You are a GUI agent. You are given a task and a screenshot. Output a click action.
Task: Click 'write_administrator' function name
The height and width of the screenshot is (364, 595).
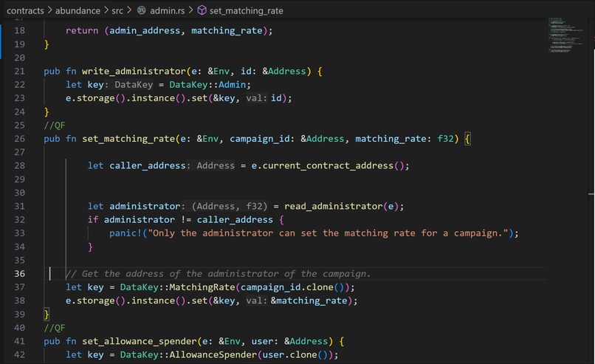pyautogui.click(x=134, y=72)
